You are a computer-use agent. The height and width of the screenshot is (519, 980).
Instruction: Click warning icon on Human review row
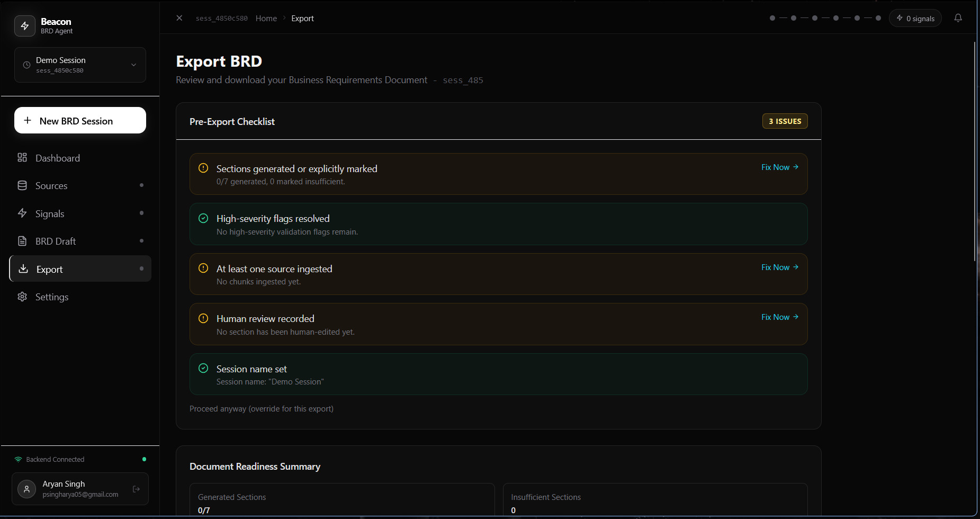(x=203, y=318)
